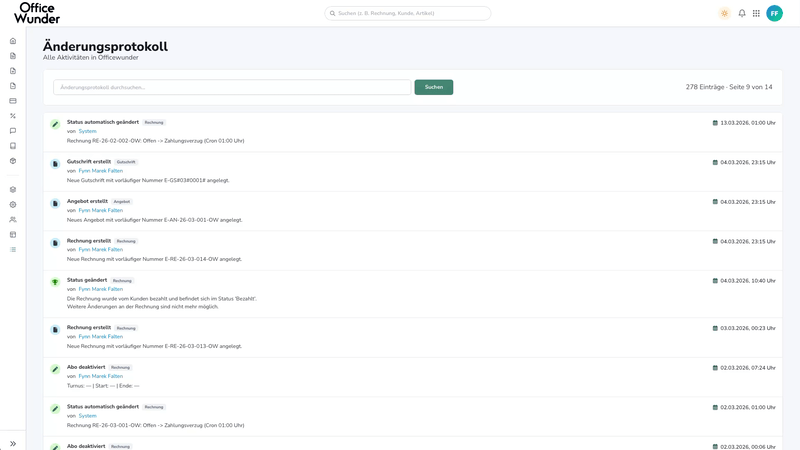Click the notification bell icon
The height and width of the screenshot is (450, 800).
[x=742, y=13]
